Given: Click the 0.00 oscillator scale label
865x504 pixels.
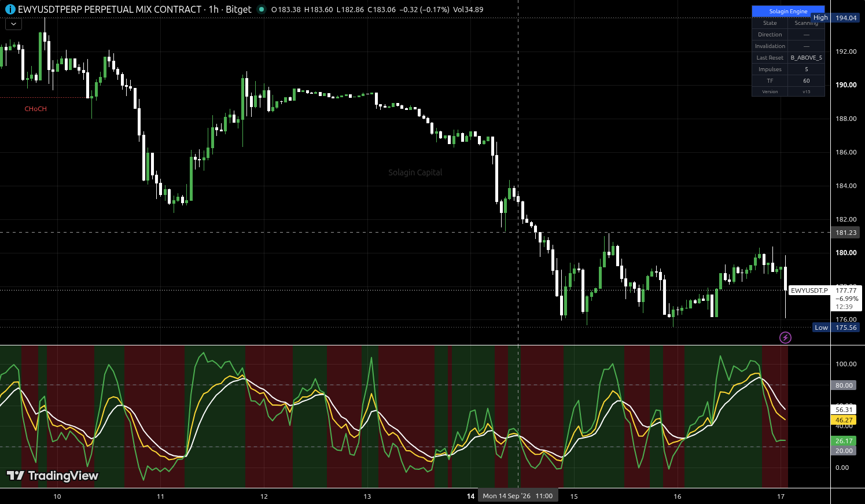Looking at the screenshot, I should (842, 468).
